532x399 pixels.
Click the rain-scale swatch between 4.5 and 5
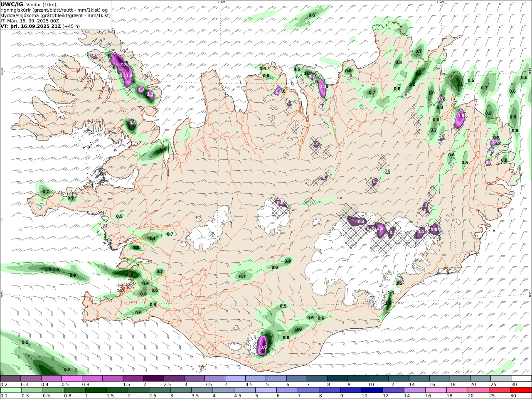[x=244, y=390]
